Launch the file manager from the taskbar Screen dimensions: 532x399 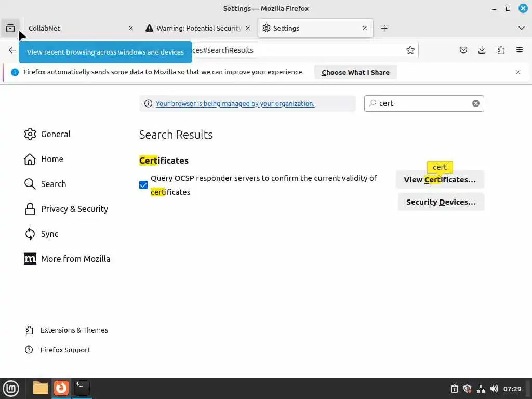click(40, 388)
